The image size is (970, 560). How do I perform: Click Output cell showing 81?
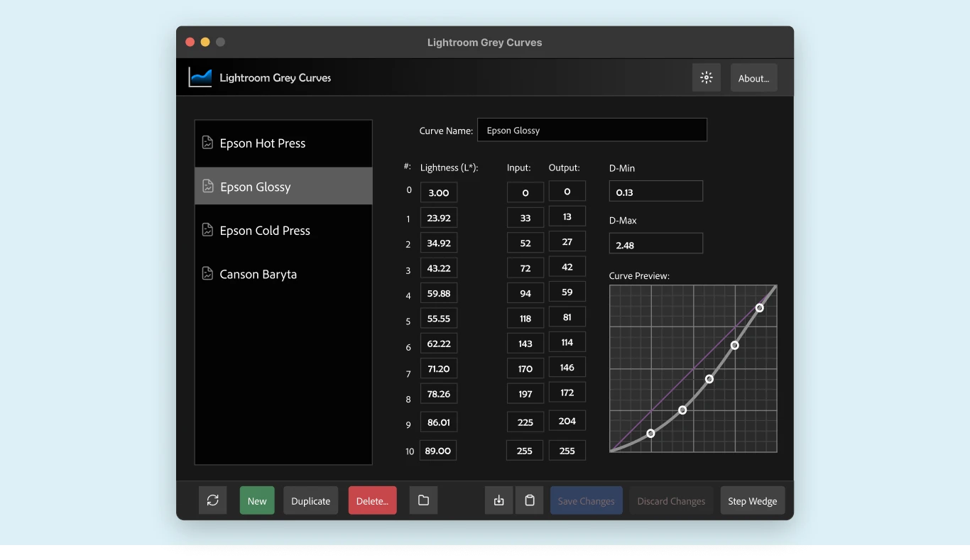click(x=567, y=317)
